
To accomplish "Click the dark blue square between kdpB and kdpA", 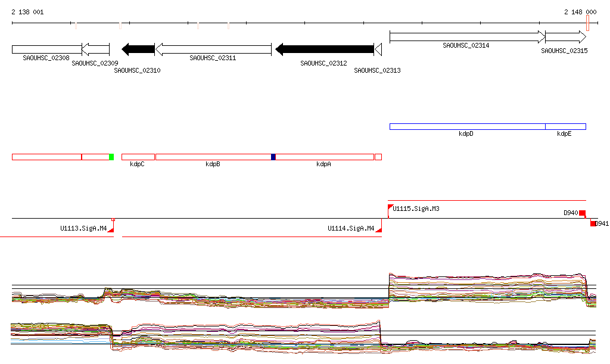I will [273, 157].
